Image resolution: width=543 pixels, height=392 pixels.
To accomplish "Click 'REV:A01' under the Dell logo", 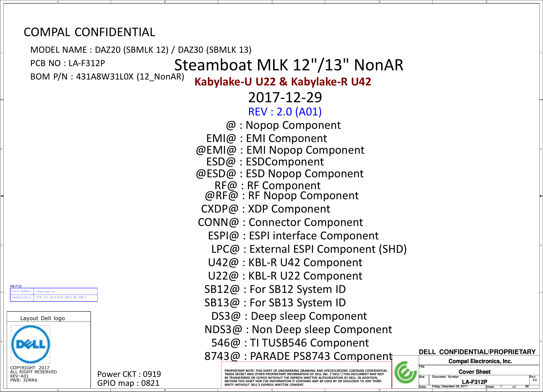I will pos(19,376).
